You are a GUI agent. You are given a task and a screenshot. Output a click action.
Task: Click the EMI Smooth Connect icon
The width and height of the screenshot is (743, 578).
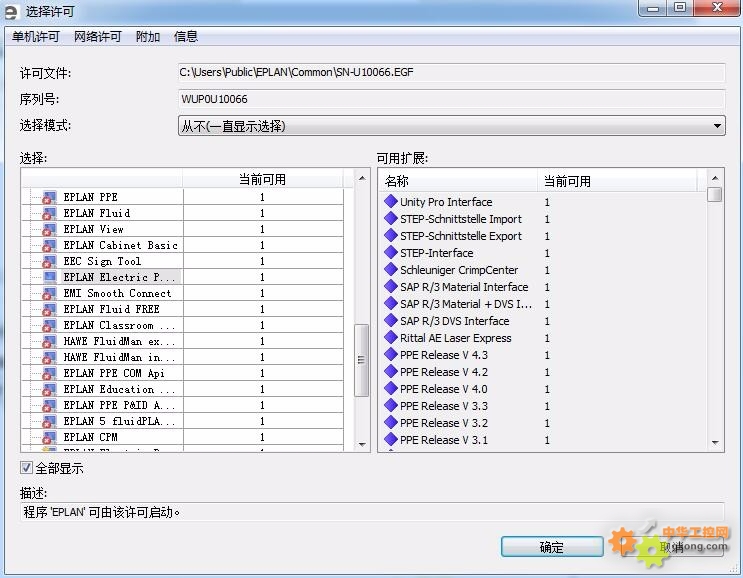[49, 293]
